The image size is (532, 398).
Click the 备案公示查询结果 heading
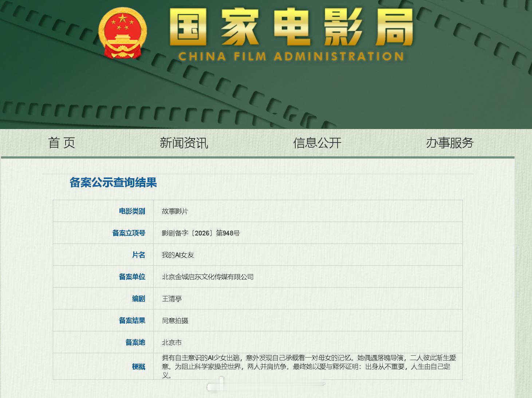(113, 182)
